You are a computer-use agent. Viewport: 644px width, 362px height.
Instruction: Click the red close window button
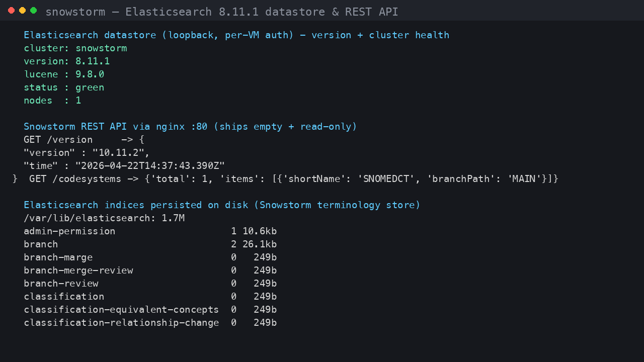pyautogui.click(x=12, y=11)
